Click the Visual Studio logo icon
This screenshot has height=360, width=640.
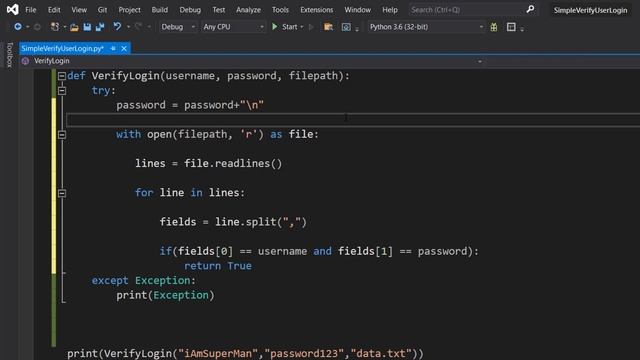tap(12, 9)
